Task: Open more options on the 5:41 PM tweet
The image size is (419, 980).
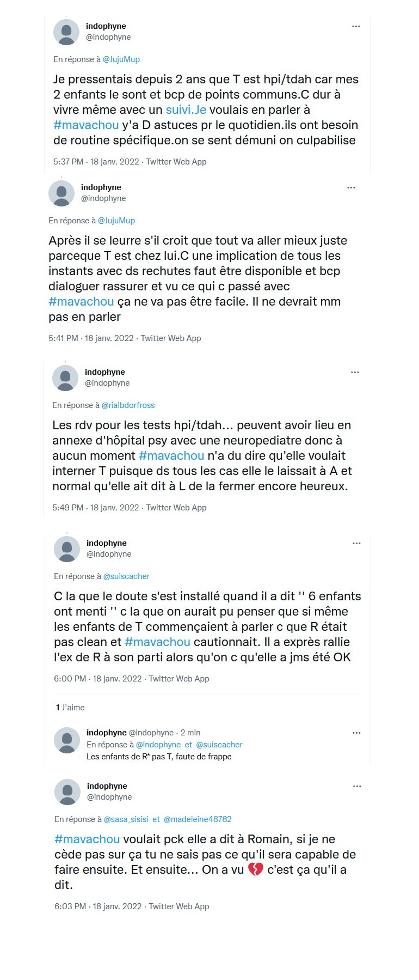Action: (351, 187)
